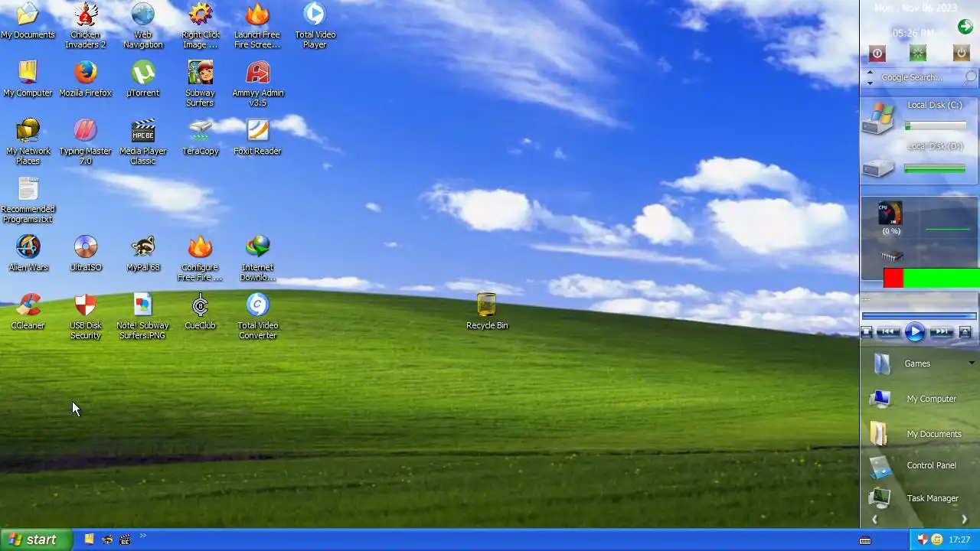
Task: Click the red shutdown button in the sidebar
Action: tap(877, 54)
